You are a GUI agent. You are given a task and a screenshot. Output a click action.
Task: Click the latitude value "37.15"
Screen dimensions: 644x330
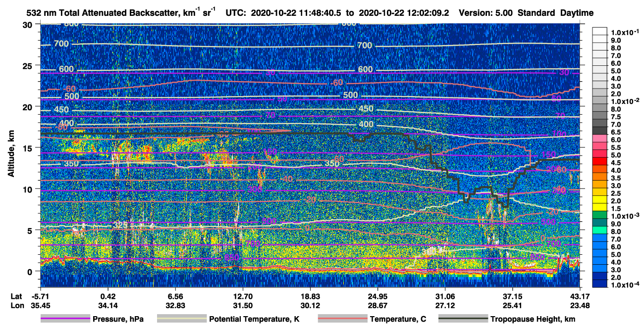point(512,296)
